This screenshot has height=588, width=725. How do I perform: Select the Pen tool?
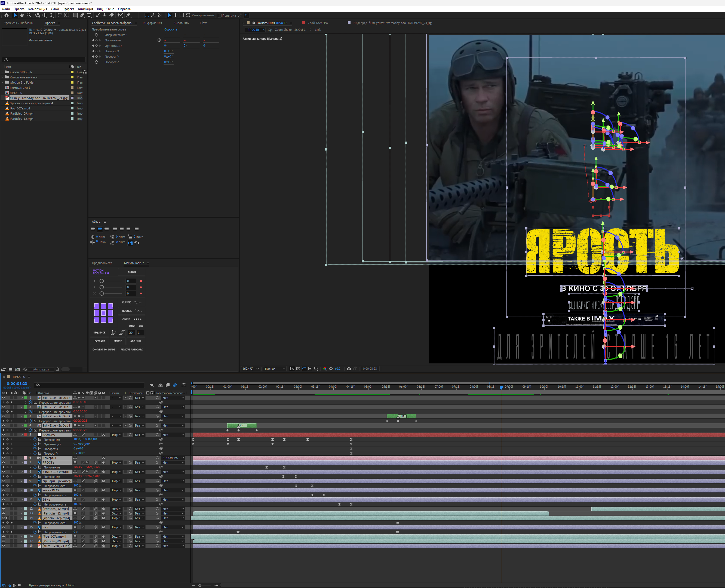pos(82,15)
